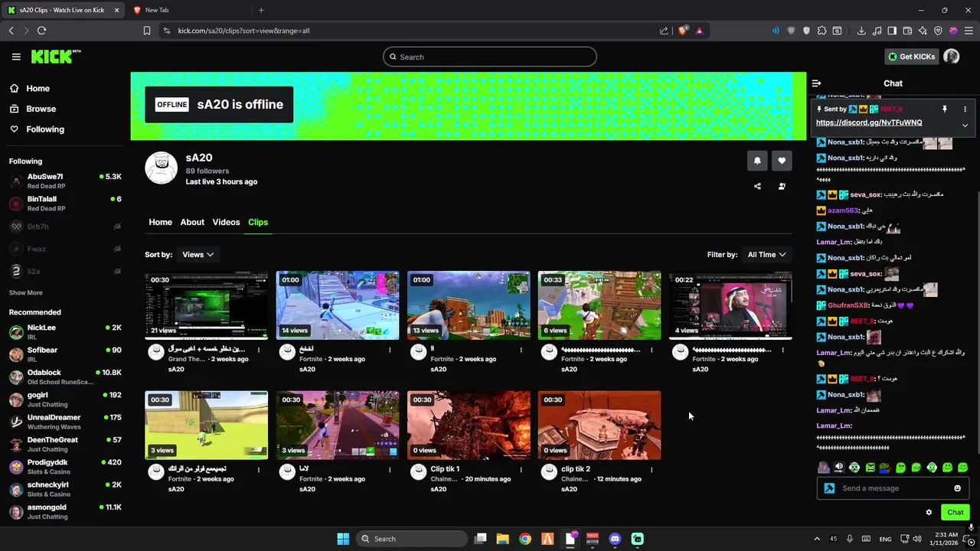Open options menu of the 14 views clip
Viewport: 980px width, 551px height.
pyautogui.click(x=390, y=350)
